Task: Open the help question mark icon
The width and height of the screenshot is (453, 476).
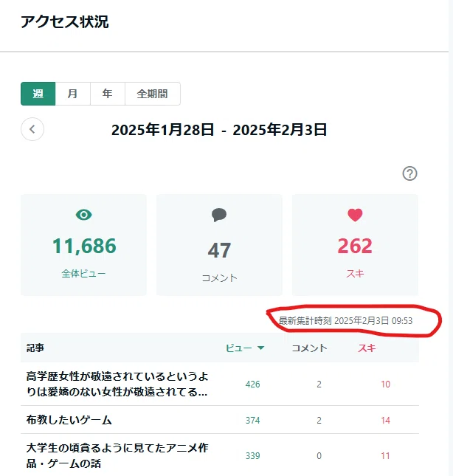Action: (409, 173)
